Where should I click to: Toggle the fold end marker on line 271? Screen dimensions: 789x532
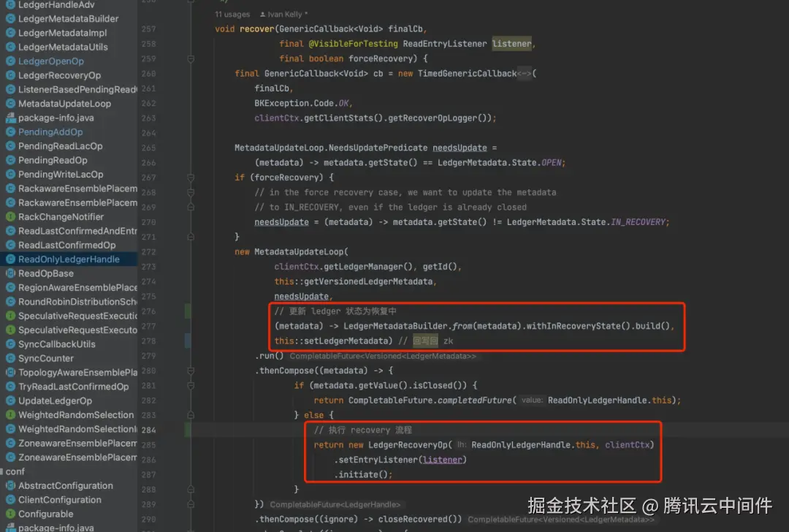(x=191, y=237)
